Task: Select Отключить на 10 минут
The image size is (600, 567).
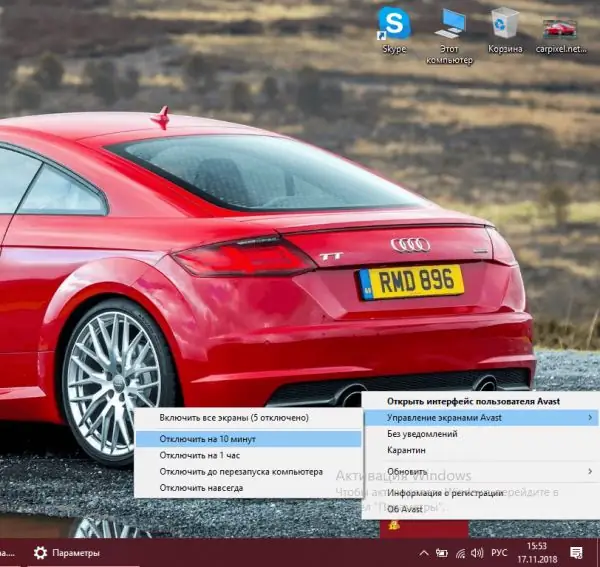Action: pyautogui.click(x=248, y=439)
